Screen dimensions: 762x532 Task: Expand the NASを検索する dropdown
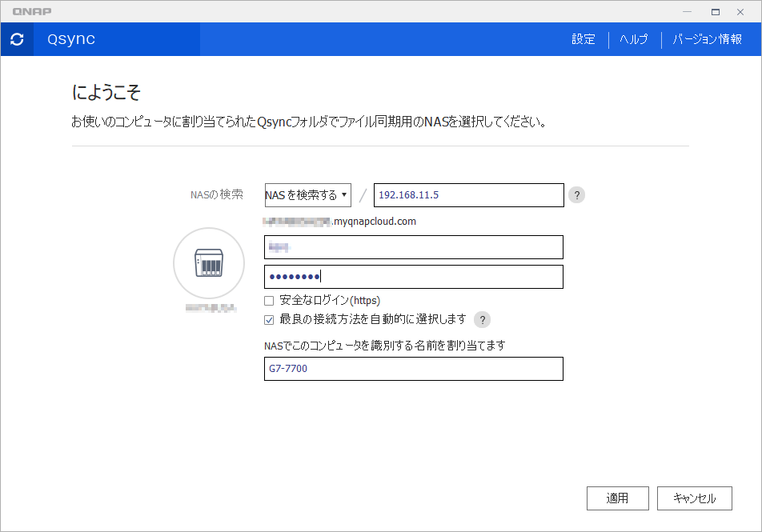307,195
